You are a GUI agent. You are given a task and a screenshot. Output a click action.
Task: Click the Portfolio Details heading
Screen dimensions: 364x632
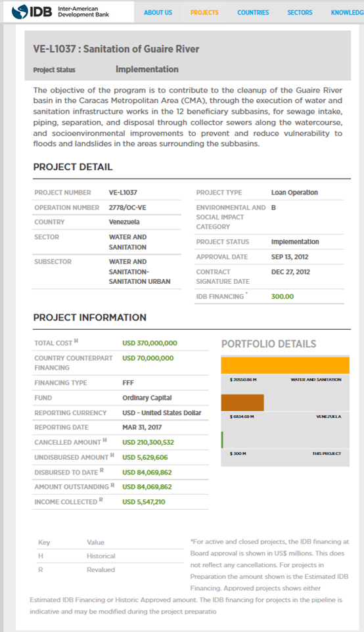tap(269, 344)
